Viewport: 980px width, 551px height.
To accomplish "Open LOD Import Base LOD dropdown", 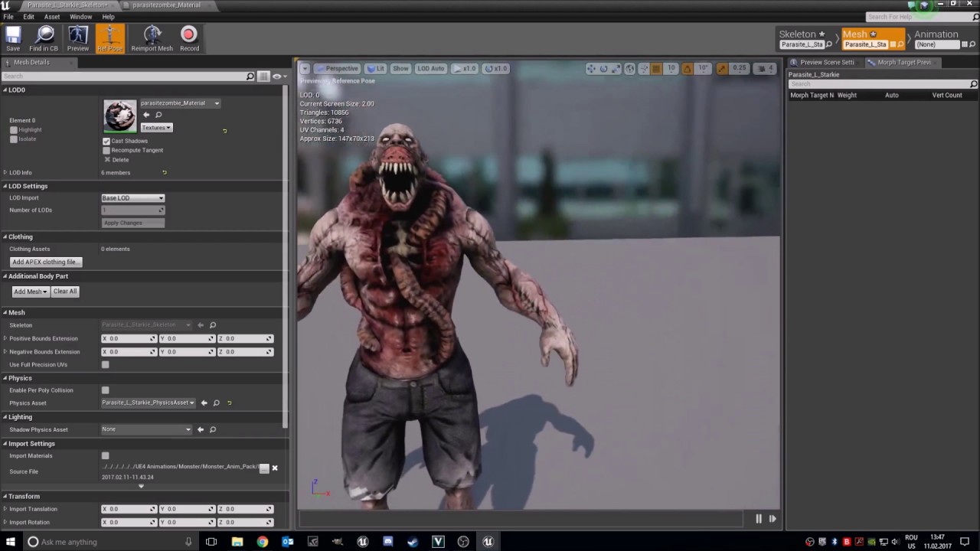I will pos(133,198).
